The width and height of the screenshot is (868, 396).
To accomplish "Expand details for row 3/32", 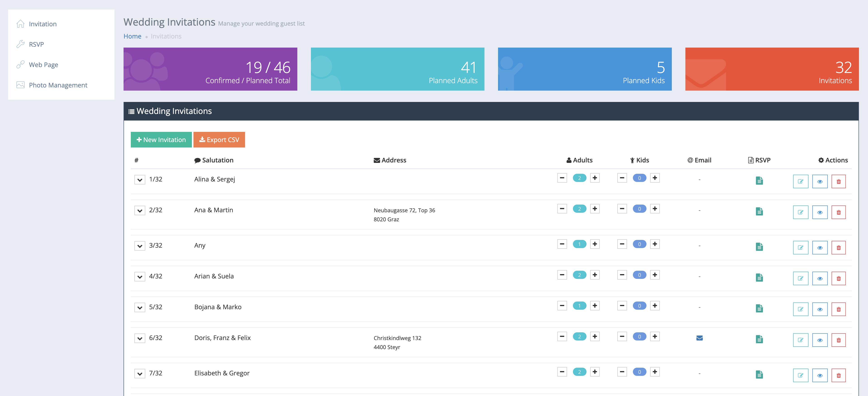I will point(139,246).
